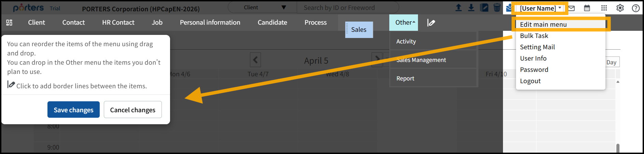
Task: Click Sales Management in Other menu
Action: pyautogui.click(x=421, y=60)
